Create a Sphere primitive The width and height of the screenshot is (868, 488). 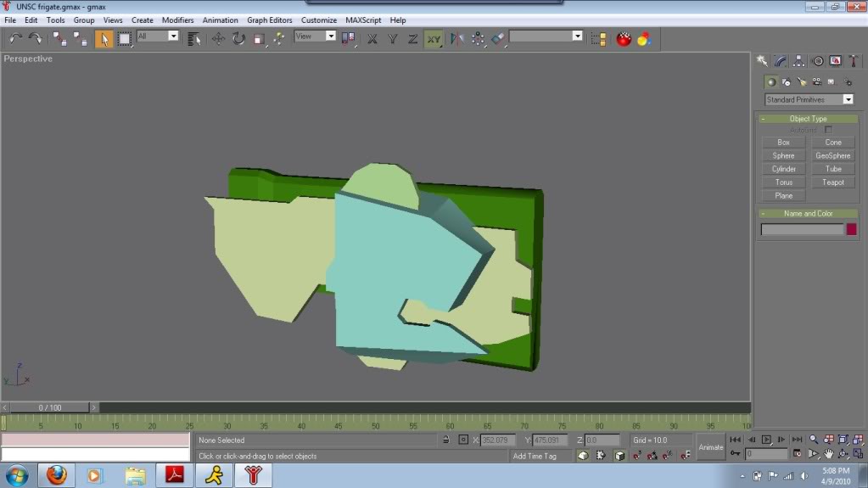[x=783, y=155]
